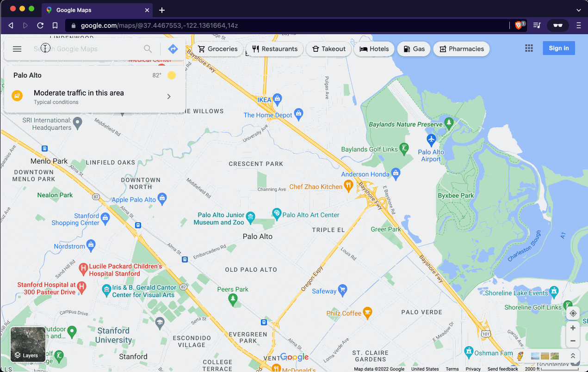Click the Greer Park label
Image resolution: width=588 pixels, height=372 pixels.
click(x=386, y=229)
